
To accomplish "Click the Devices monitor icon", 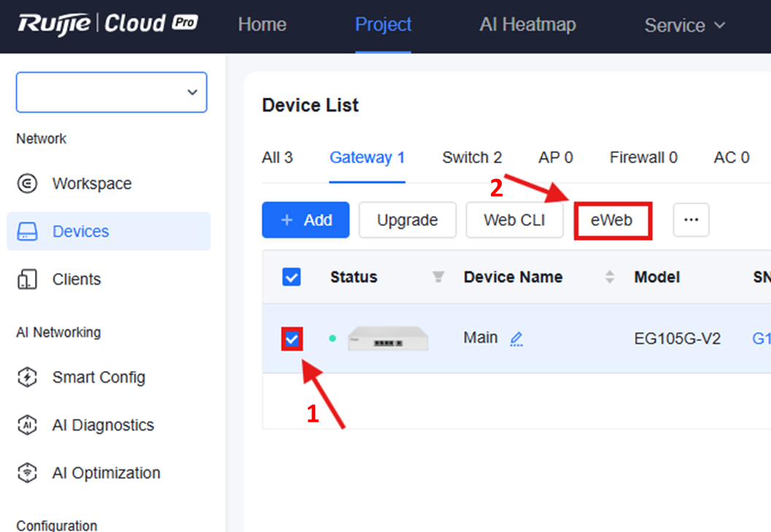I will tap(27, 232).
